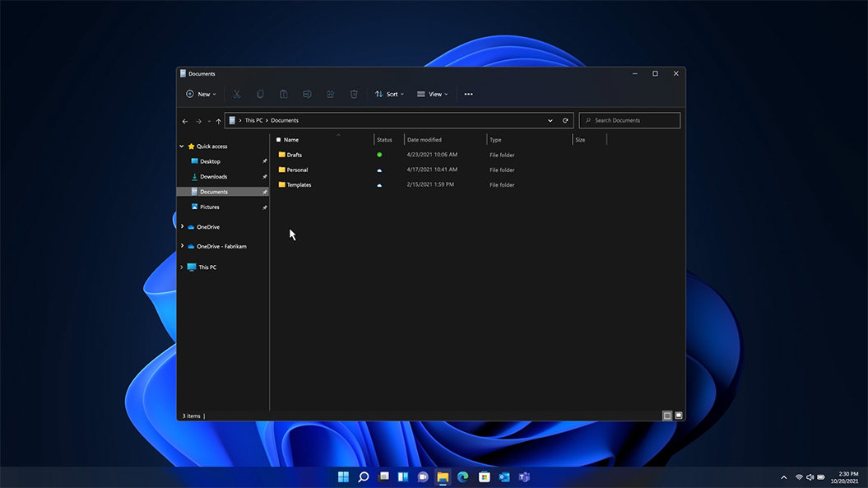This screenshot has width=868, height=488.
Task: Click the Share icon in toolbar
Action: (x=330, y=95)
